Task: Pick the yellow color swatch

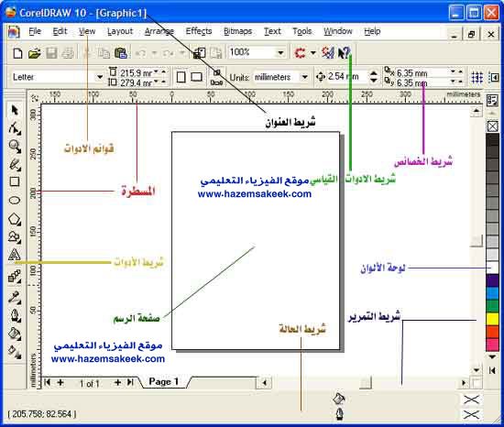Action: click(492, 319)
